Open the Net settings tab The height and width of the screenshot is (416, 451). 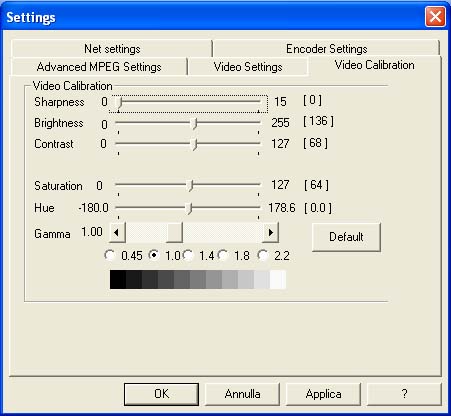pos(112,49)
